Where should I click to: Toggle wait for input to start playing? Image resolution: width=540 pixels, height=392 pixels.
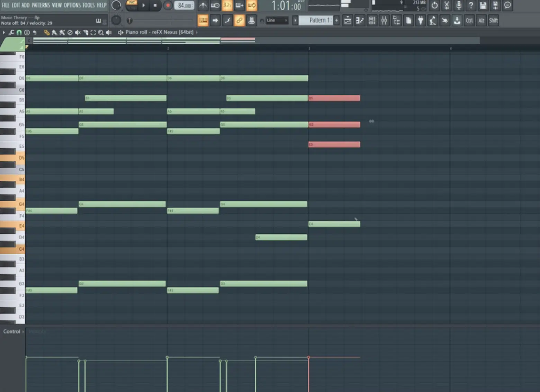[215, 5]
